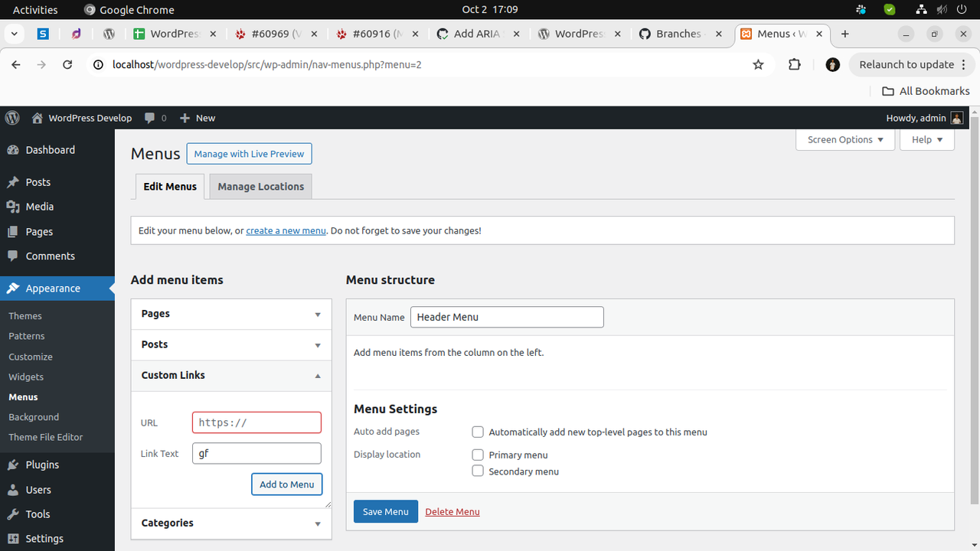Expand the Categories accordion section
980x551 pixels.
click(x=231, y=523)
